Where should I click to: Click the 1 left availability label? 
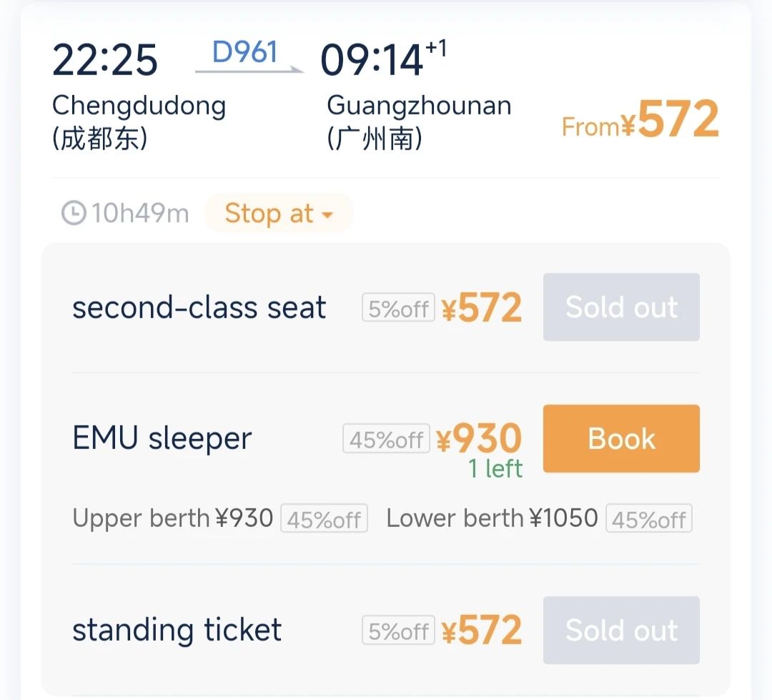pyautogui.click(x=495, y=468)
